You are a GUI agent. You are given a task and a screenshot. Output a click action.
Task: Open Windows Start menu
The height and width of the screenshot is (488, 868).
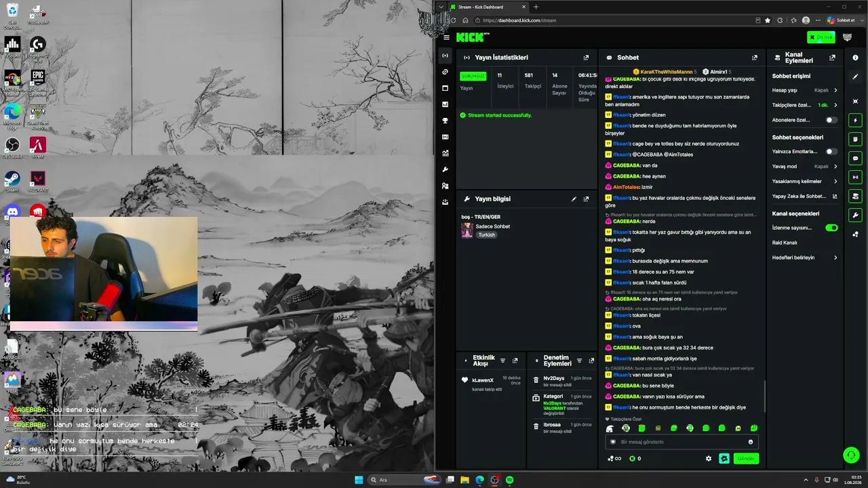(x=359, y=480)
